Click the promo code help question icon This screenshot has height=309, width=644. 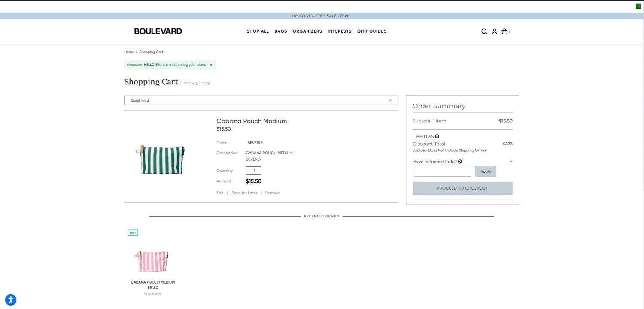point(460,162)
